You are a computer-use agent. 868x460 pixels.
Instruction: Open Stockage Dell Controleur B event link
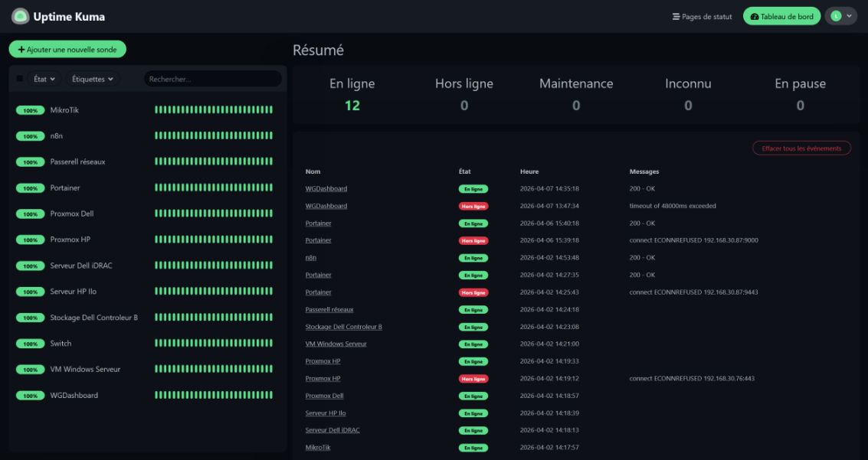click(x=344, y=327)
